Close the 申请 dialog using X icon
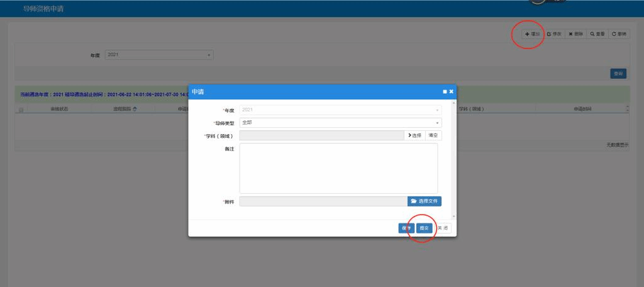644x287 pixels. 451,92
